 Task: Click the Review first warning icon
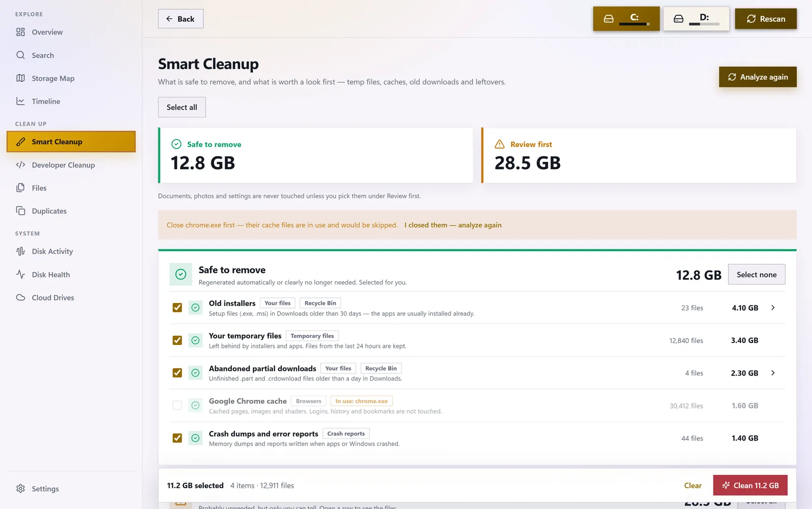click(x=499, y=144)
